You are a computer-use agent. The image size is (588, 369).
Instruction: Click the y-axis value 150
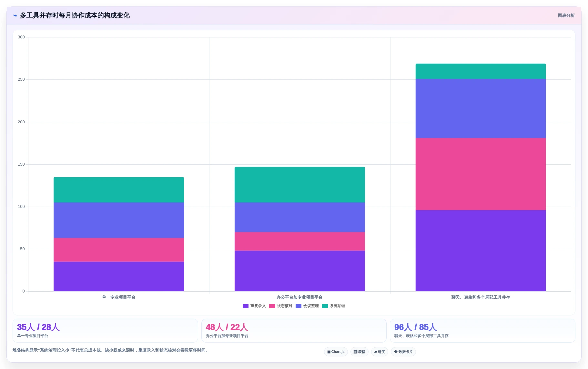tap(21, 164)
